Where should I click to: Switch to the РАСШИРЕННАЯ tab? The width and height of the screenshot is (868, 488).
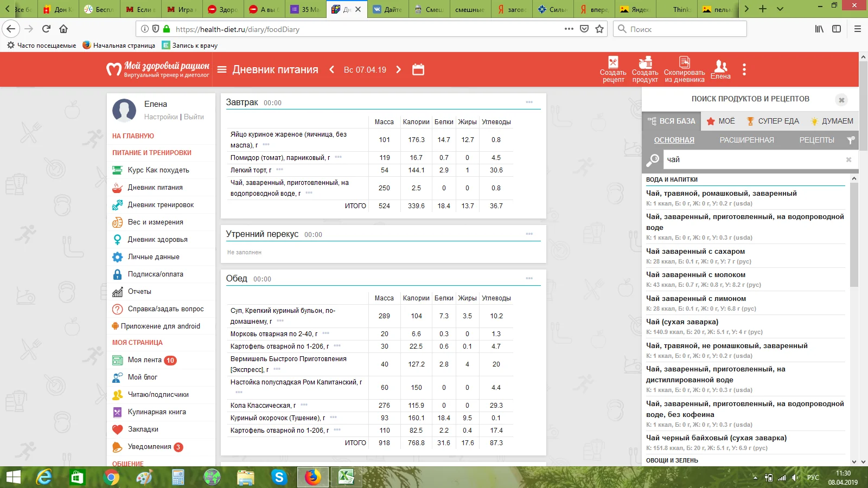[x=746, y=140]
